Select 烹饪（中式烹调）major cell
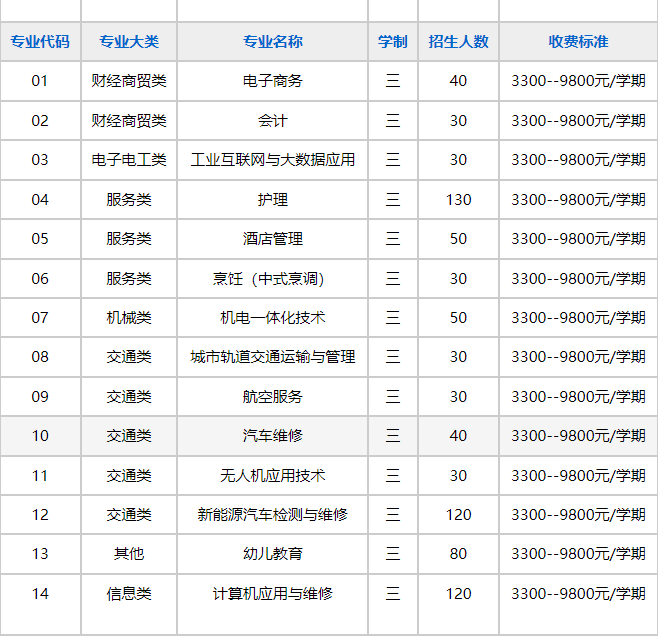Screen dimensions: 658x636 (x=272, y=279)
